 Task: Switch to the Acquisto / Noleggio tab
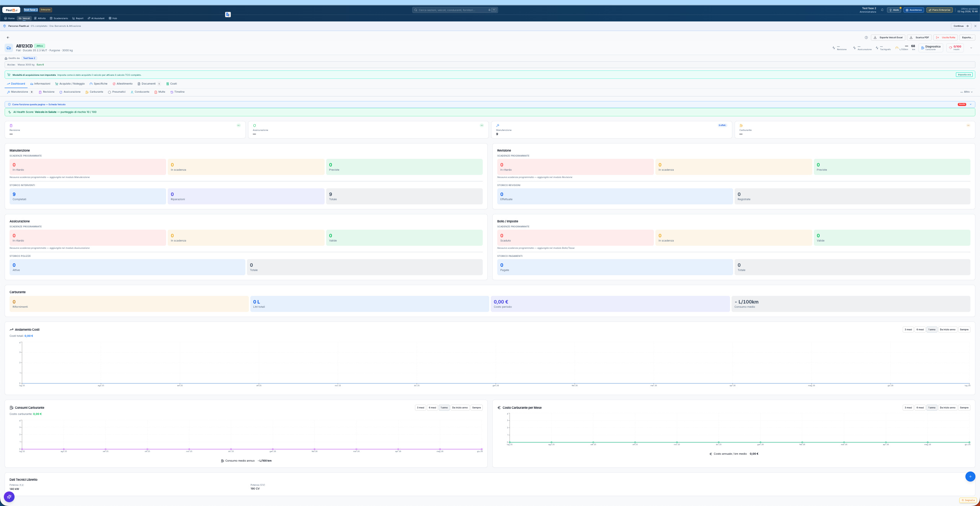click(70, 84)
